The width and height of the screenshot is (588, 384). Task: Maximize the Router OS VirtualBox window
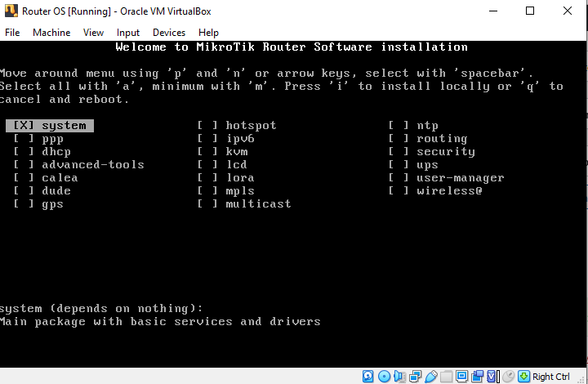click(530, 11)
